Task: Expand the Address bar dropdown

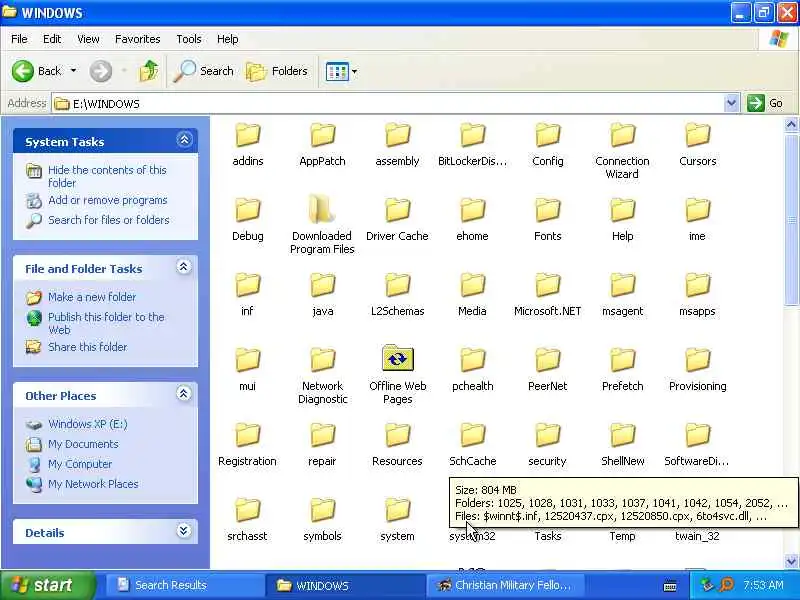Action: coord(731,104)
